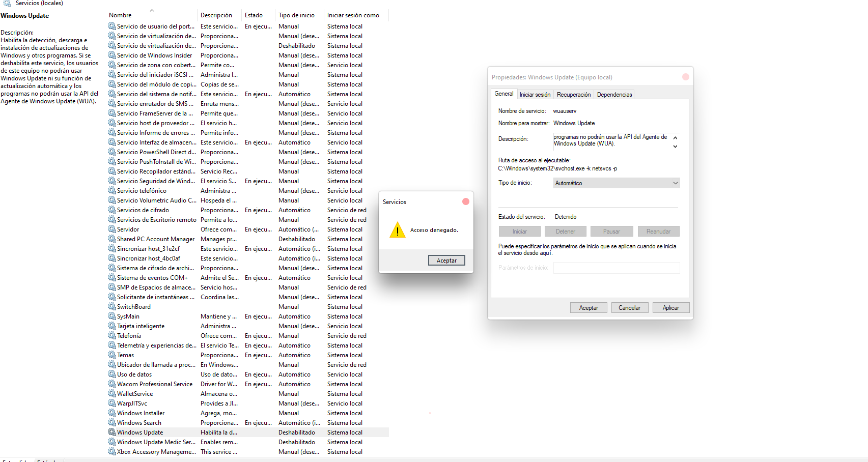
Task: Switch to Iniciar sesión tab
Action: (x=535, y=95)
